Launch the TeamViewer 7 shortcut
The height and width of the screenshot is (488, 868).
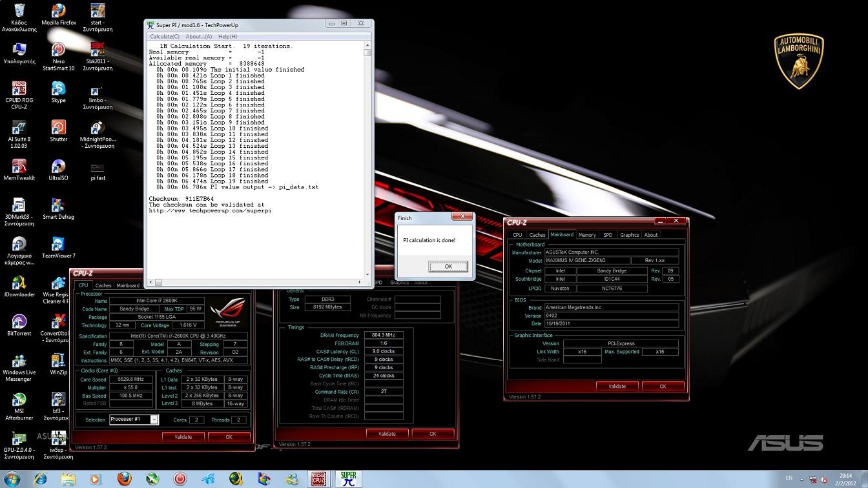click(x=59, y=248)
